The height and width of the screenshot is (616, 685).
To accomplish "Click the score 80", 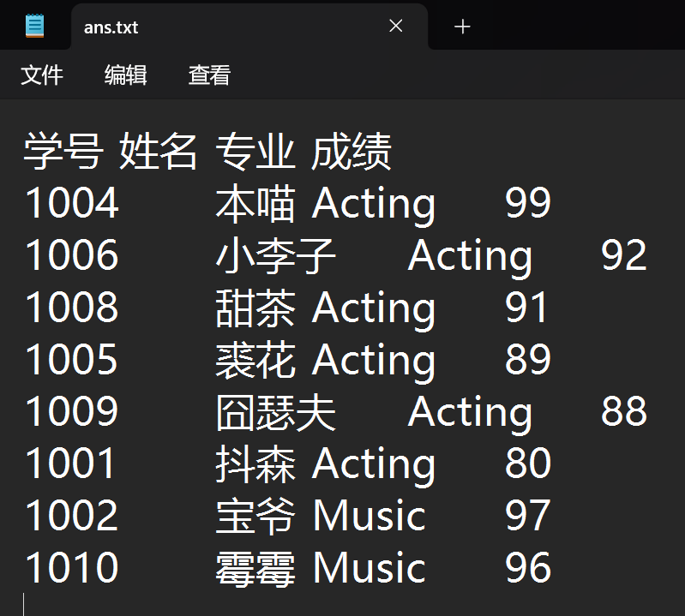I will (x=528, y=463).
